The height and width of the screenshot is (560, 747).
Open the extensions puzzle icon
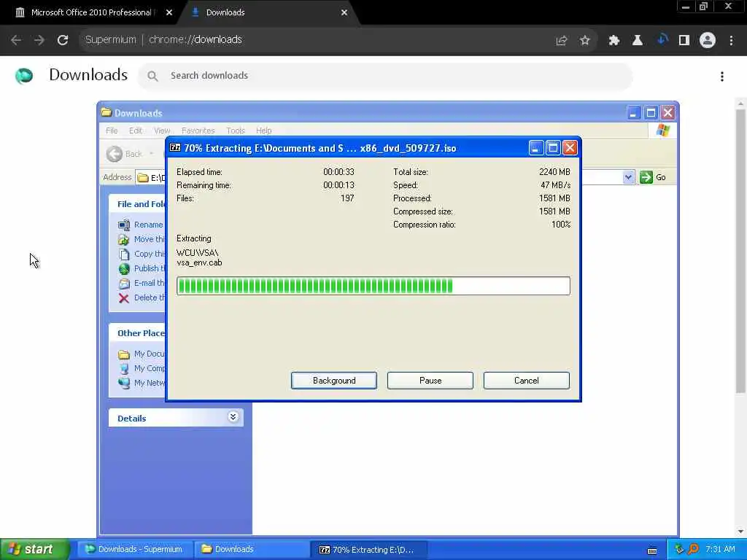coord(614,41)
